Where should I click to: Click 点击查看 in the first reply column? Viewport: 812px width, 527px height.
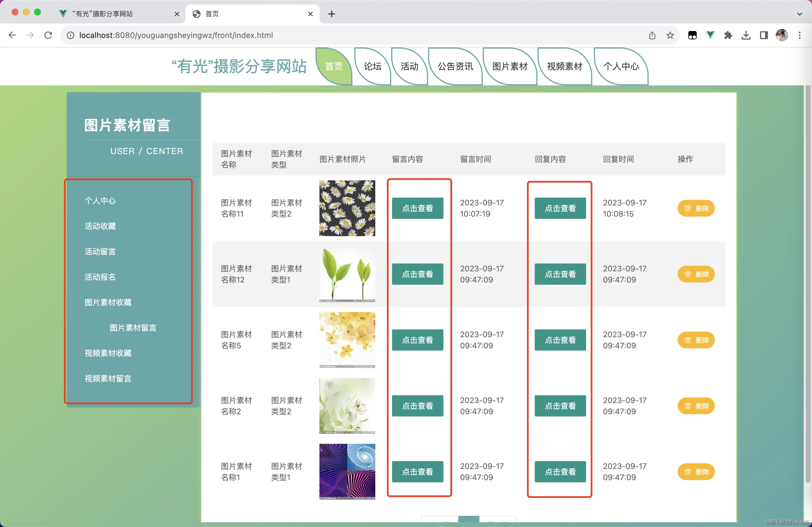pos(560,208)
